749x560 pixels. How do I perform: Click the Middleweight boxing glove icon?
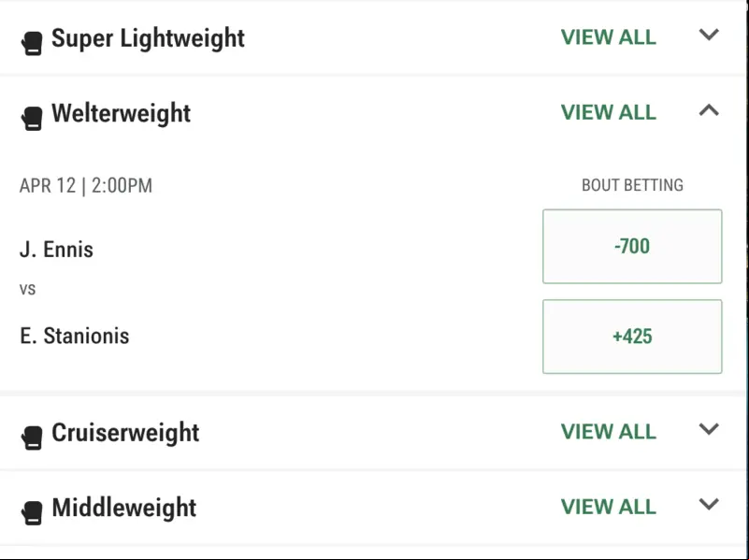(32, 513)
